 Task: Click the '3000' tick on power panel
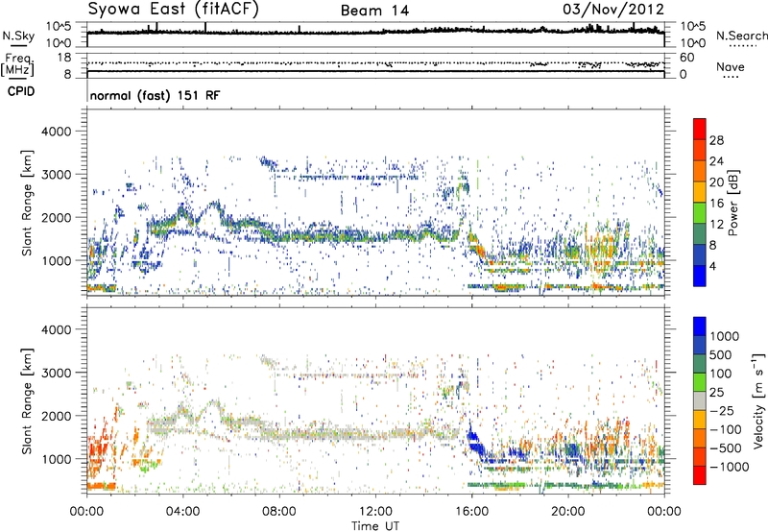click(56, 175)
